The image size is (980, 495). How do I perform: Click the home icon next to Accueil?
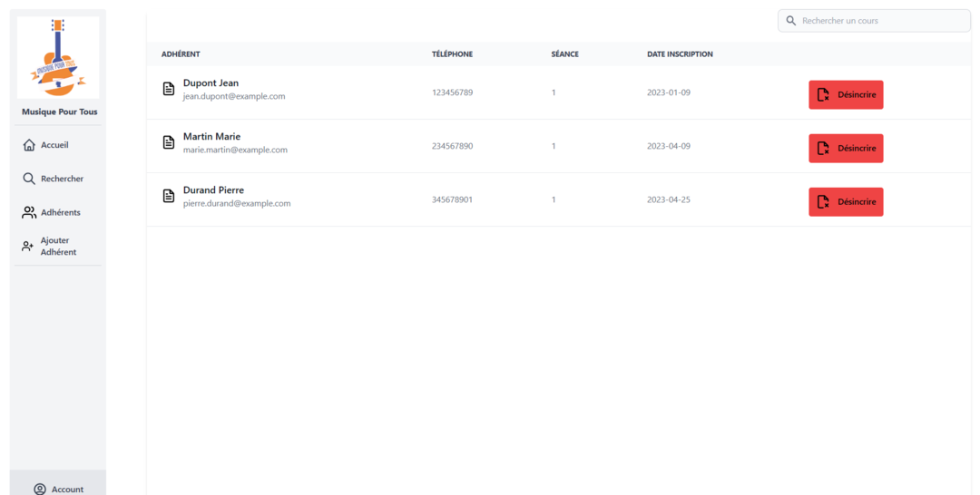pyautogui.click(x=29, y=145)
